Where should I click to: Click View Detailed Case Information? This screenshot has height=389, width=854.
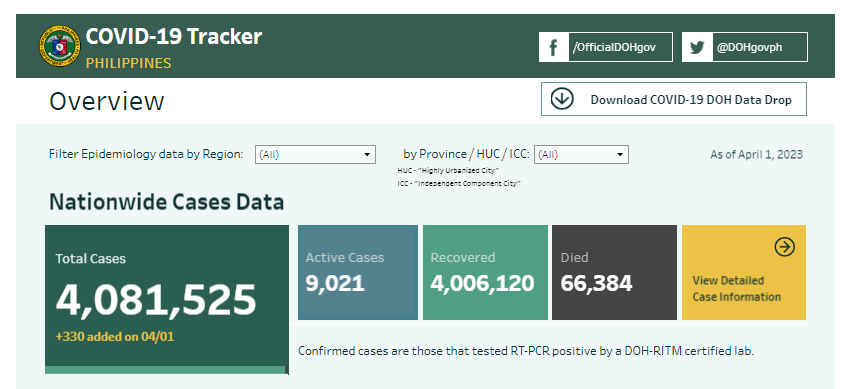[x=743, y=272]
